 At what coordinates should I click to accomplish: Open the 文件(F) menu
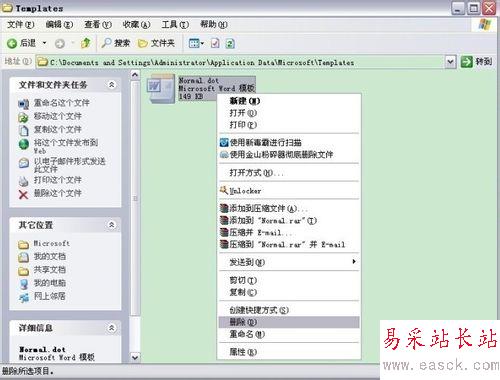pos(21,25)
